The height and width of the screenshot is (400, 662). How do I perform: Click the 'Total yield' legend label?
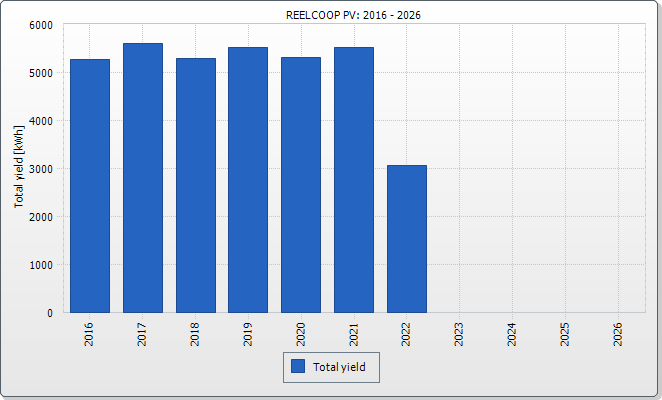(339, 368)
